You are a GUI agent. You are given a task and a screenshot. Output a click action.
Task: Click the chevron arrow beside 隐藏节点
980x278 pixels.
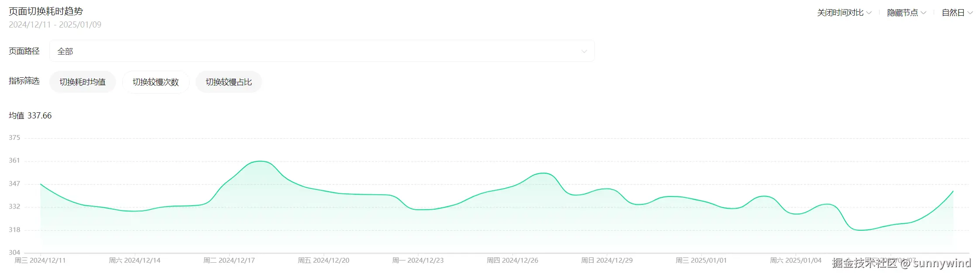(923, 13)
